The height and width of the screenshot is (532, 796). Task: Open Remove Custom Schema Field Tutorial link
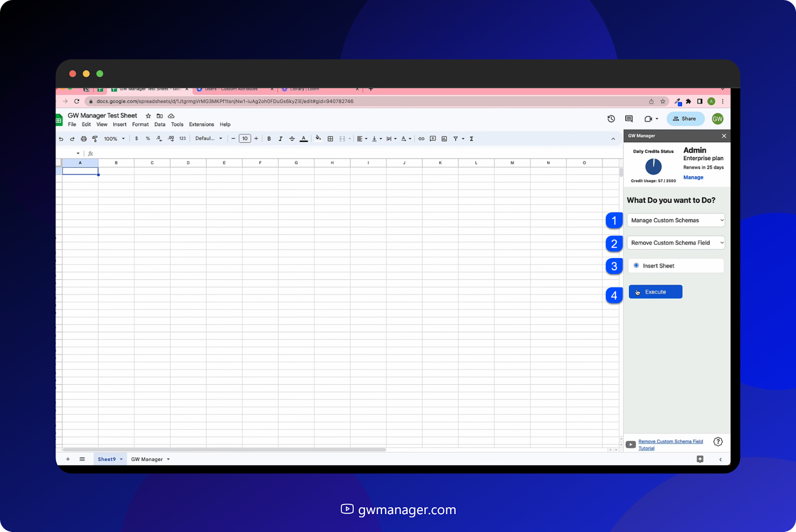(x=671, y=444)
